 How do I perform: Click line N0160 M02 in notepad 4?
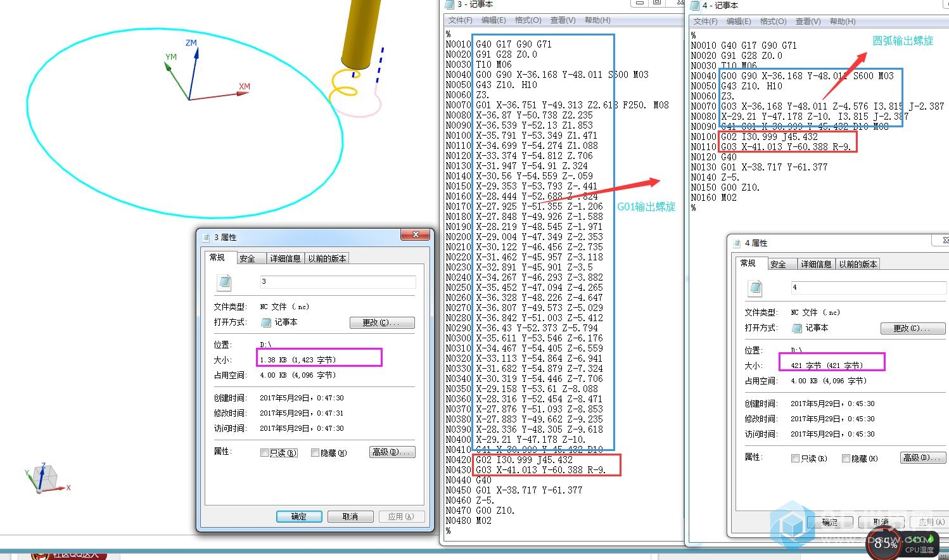(x=713, y=198)
